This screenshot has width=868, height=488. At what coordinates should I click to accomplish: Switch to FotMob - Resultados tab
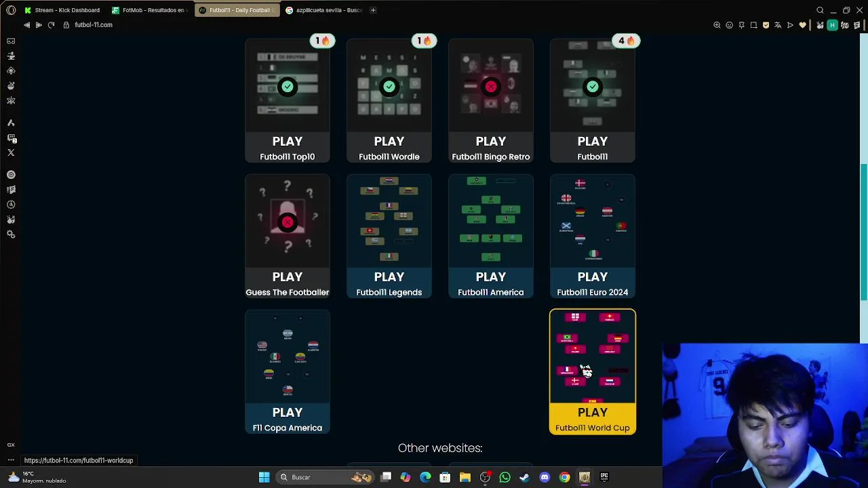(150, 10)
